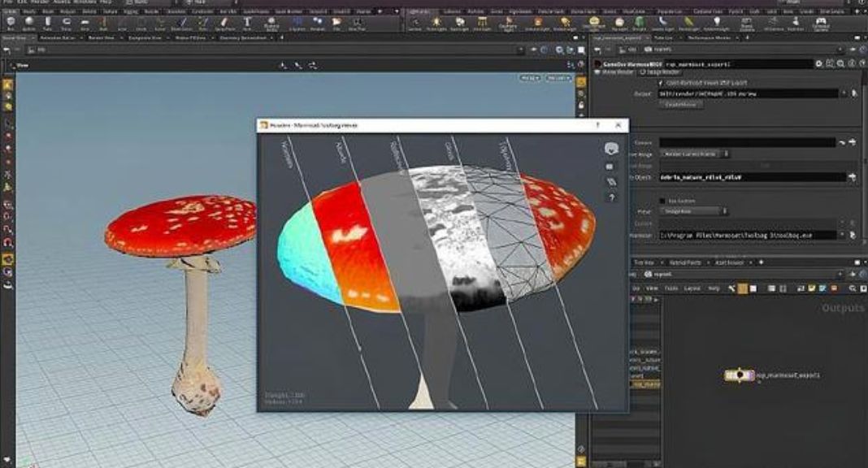868x468 pixels.
Task: Add a Volume Light from shelf
Action: (x=537, y=23)
